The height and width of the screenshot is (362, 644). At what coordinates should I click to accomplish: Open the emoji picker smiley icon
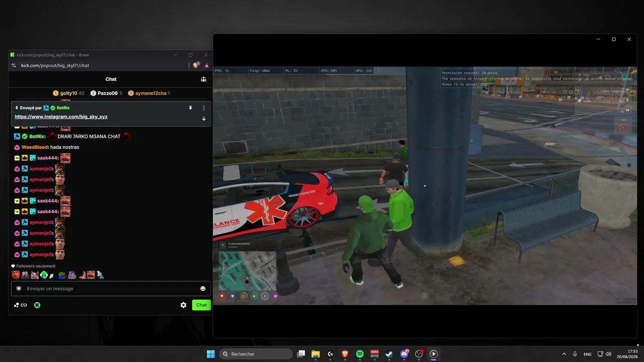(203, 289)
